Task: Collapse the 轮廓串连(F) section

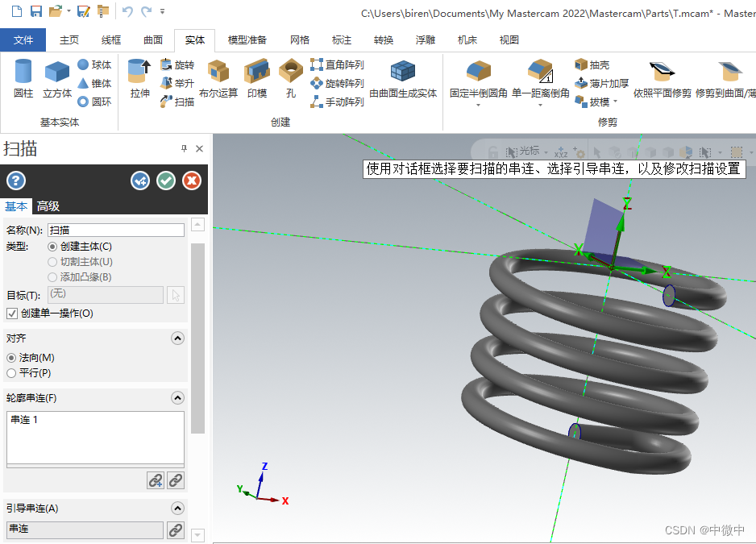Action: tap(177, 398)
